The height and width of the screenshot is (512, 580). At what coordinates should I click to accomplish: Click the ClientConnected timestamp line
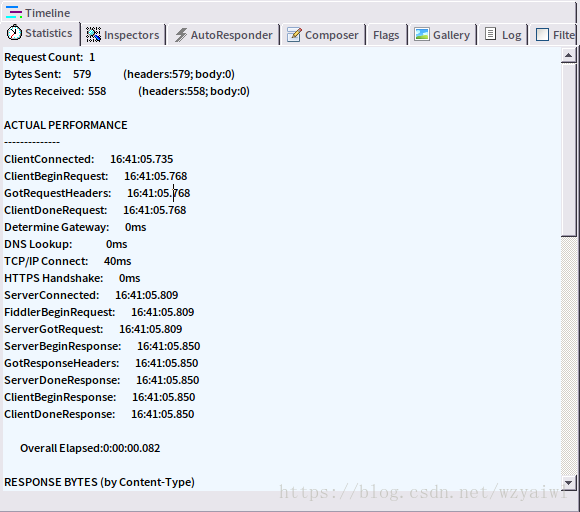pyautogui.click(x=88, y=159)
